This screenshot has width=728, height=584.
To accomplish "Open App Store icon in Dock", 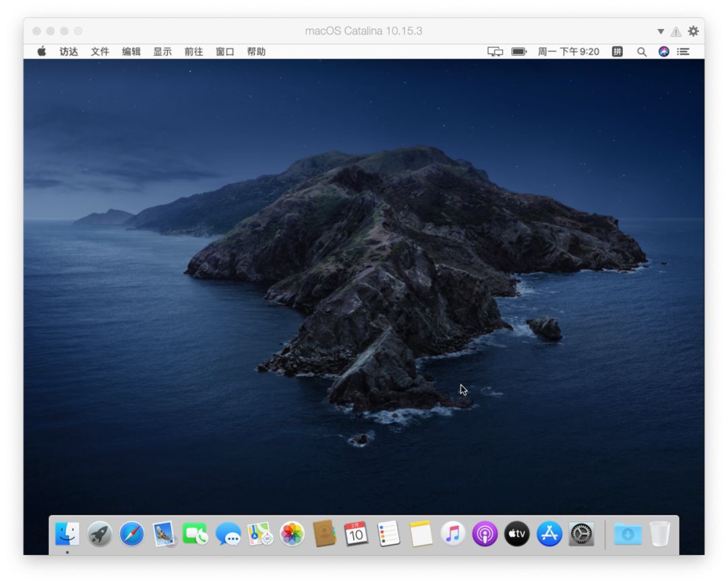I will [x=549, y=533].
